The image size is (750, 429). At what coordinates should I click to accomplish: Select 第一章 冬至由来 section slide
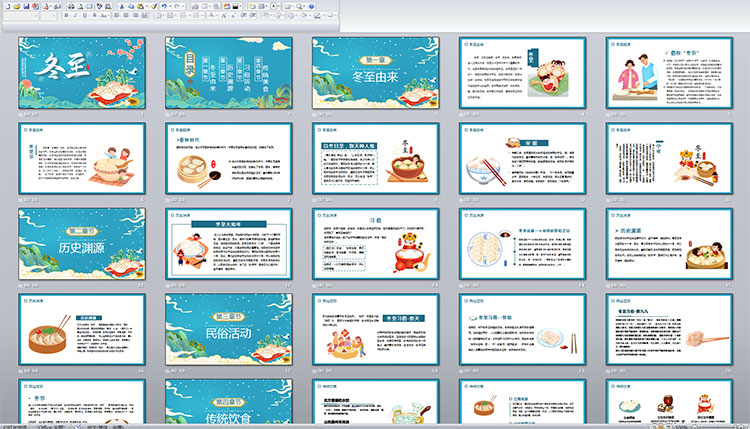pos(375,73)
